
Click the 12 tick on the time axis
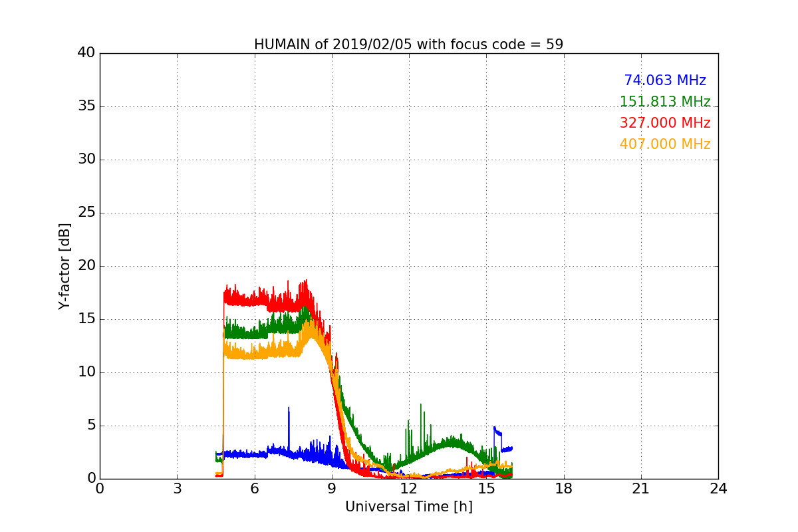click(409, 489)
